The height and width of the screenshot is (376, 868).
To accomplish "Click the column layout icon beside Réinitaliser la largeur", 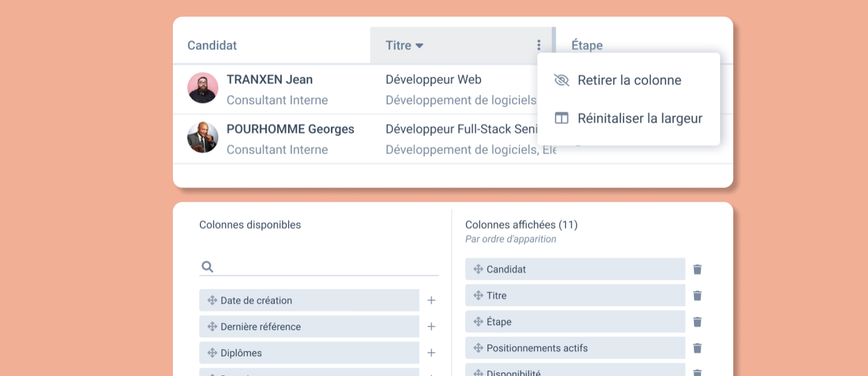I will (562, 118).
